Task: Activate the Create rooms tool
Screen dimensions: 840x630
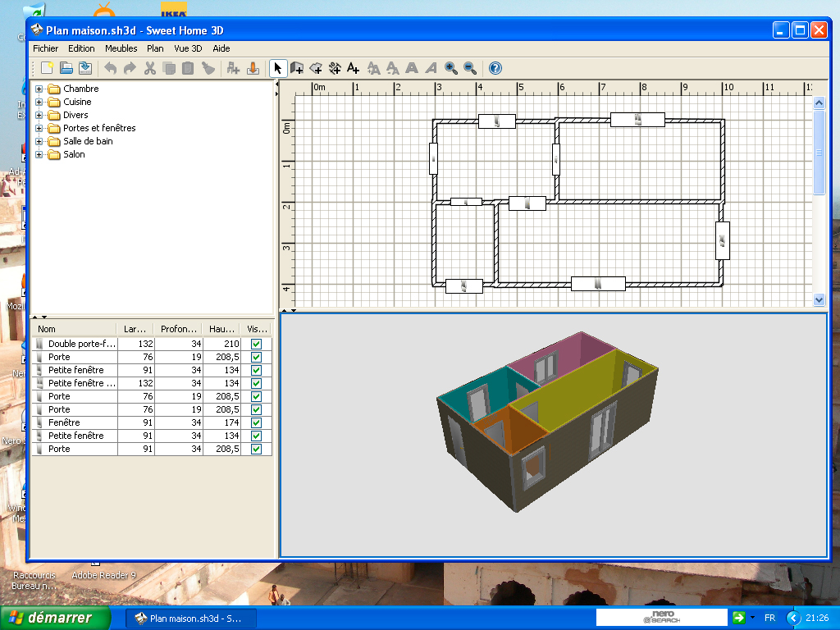Action: click(x=316, y=68)
